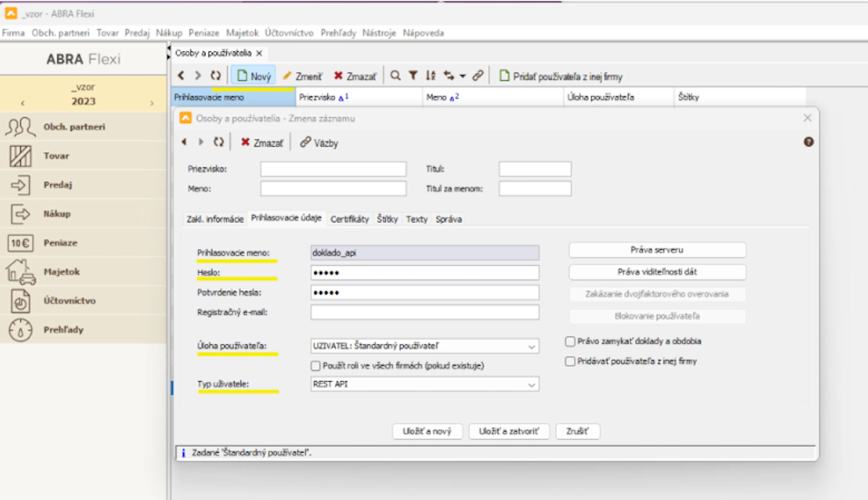This screenshot has width=868, height=500.
Task: Click Zrušiť button
Action: (577, 431)
